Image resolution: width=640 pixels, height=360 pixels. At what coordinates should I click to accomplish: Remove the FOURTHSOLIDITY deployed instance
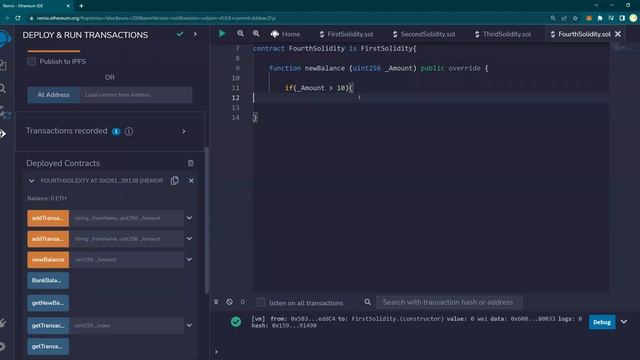191,180
